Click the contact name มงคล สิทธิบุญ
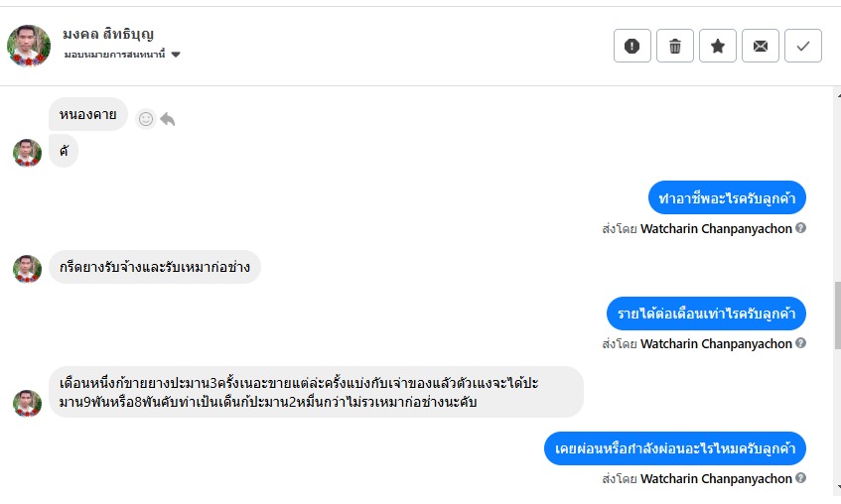The width and height of the screenshot is (841, 504). coord(108,34)
